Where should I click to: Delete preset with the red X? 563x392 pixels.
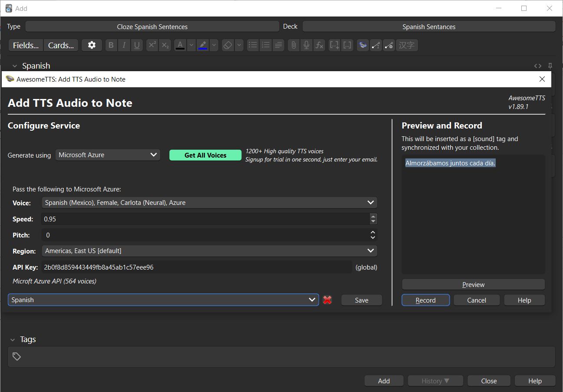[328, 300]
